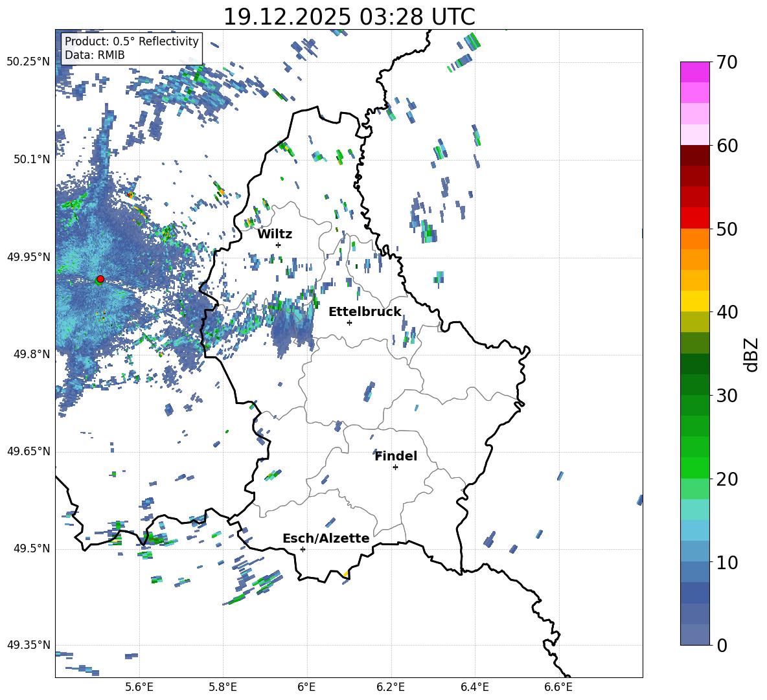Click the dBZ colorbar axis label
This screenshot has height=700, width=767.
(x=751, y=355)
